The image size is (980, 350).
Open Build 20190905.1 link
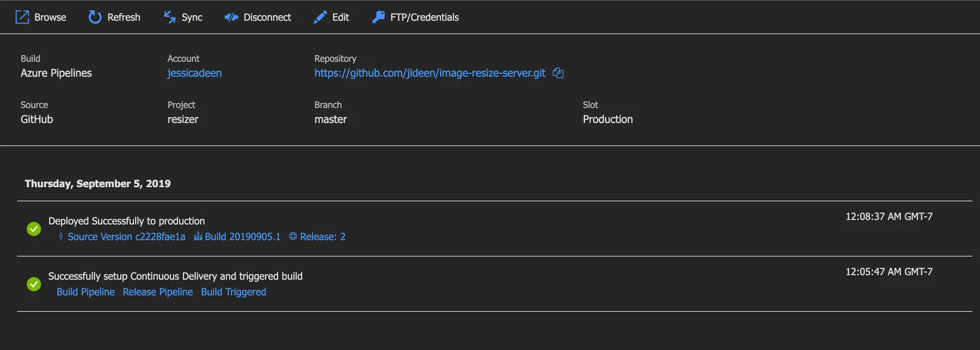click(x=243, y=236)
